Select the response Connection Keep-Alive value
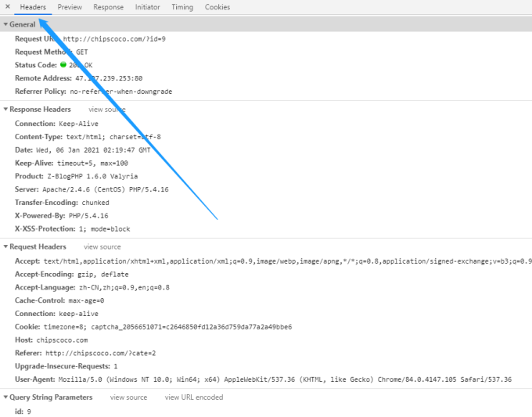 78,124
